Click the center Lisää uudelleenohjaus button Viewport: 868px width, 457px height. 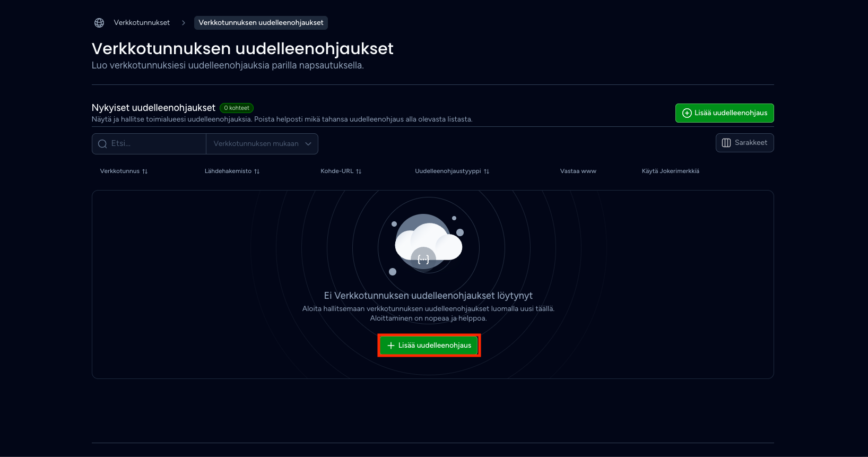[429, 346]
